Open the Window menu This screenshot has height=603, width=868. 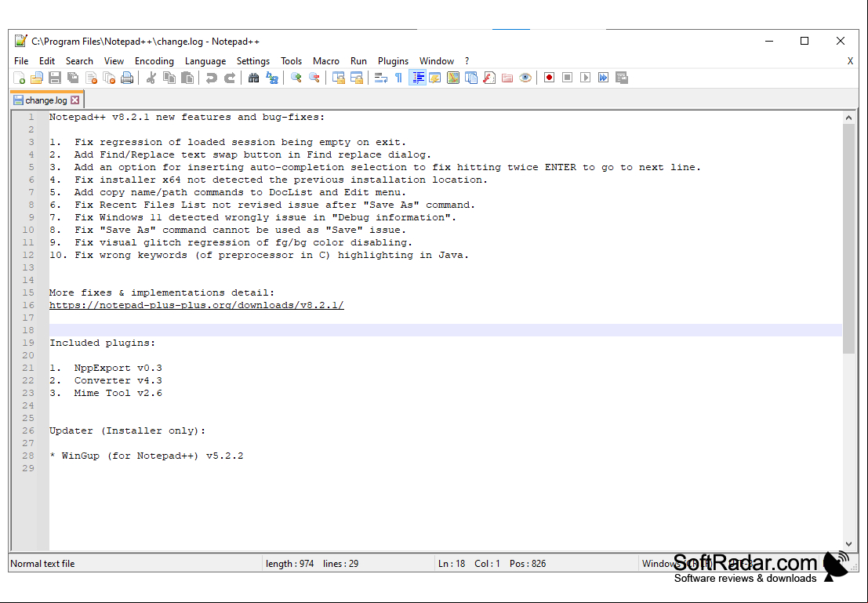pyautogui.click(x=437, y=61)
